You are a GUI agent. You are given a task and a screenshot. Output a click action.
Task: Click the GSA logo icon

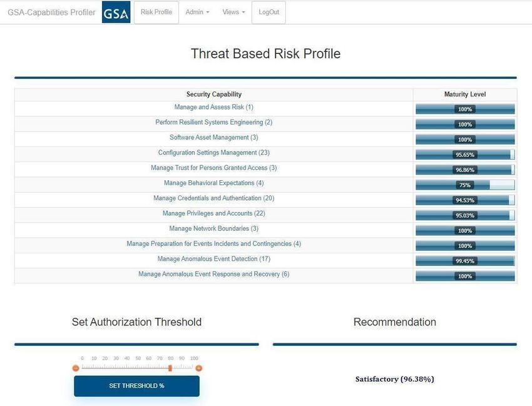[x=116, y=13]
